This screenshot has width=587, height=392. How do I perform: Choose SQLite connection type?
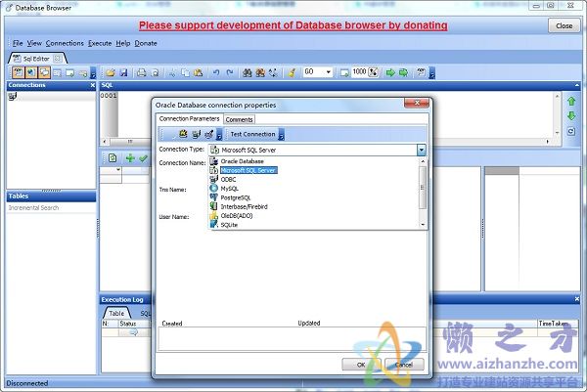[229, 225]
